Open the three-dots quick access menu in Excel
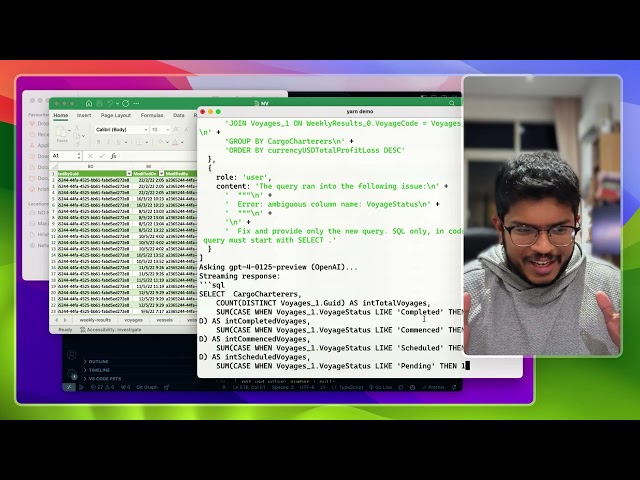 point(136,104)
